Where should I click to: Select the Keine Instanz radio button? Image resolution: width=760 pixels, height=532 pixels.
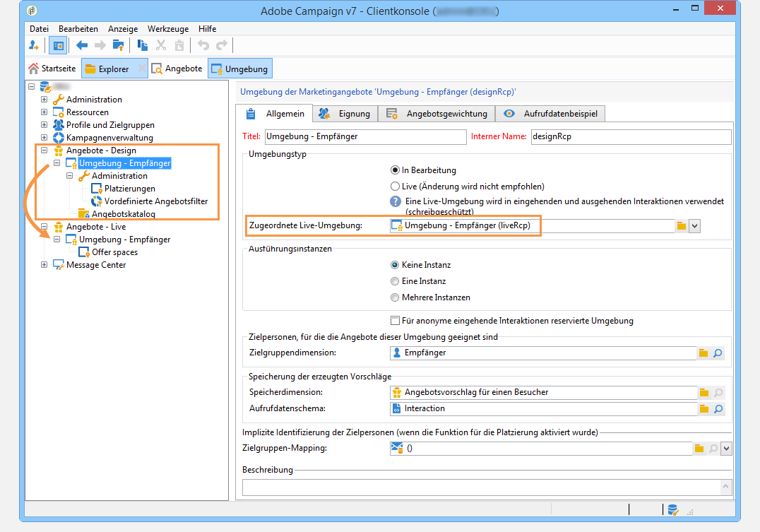395,265
